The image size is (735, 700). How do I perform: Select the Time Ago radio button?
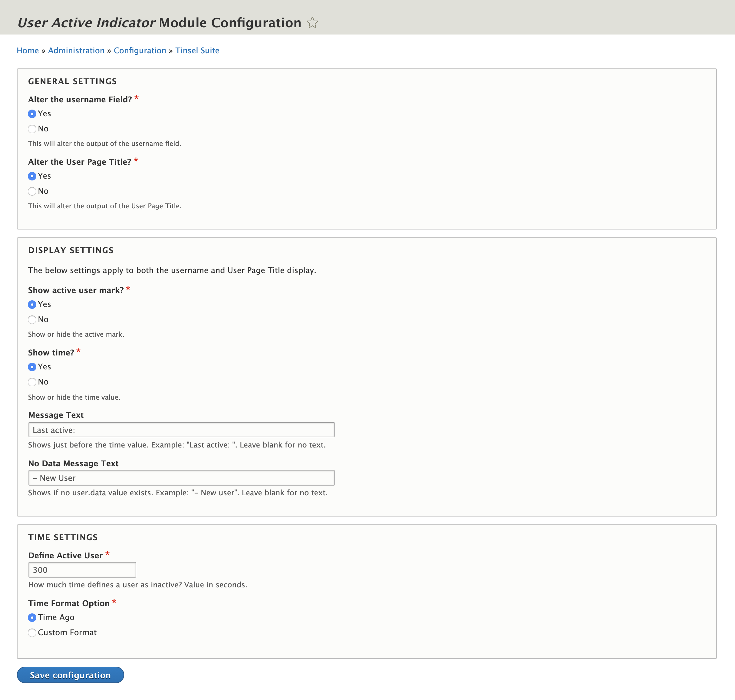32,618
